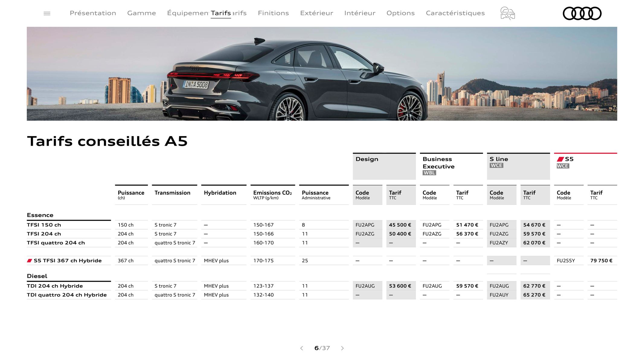Viewport: 644px width, 362px height.
Task: Click the 53 600 € price
Action: click(x=400, y=286)
